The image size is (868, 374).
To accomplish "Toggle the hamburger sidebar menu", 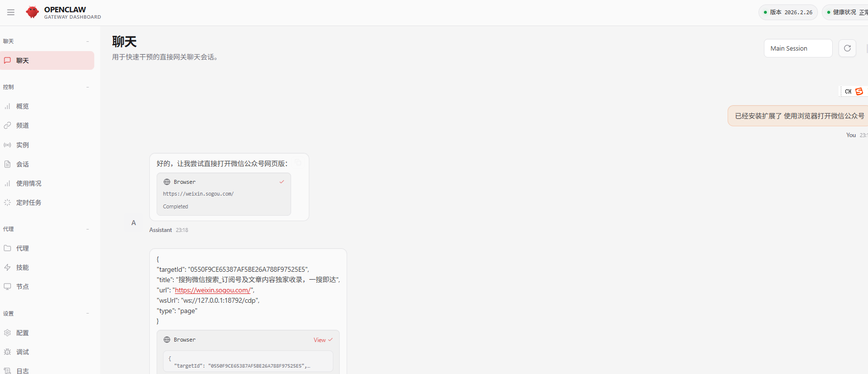I will [11, 12].
